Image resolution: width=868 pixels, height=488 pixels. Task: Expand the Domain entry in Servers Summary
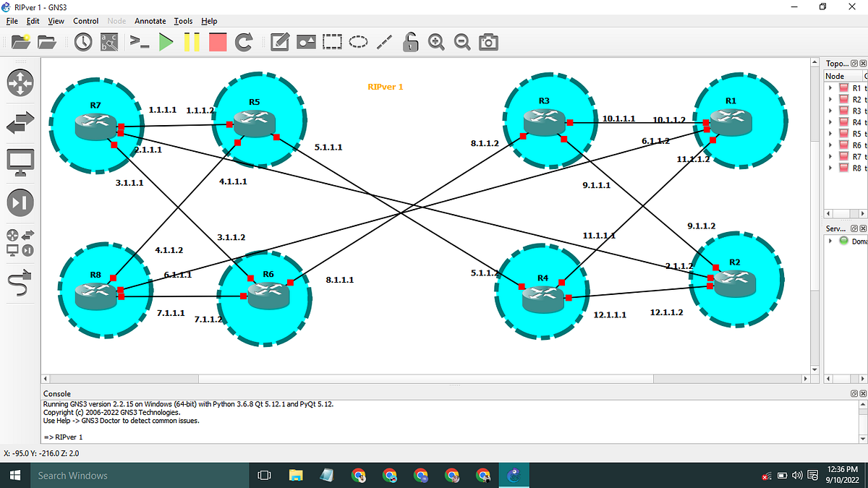[x=829, y=241]
